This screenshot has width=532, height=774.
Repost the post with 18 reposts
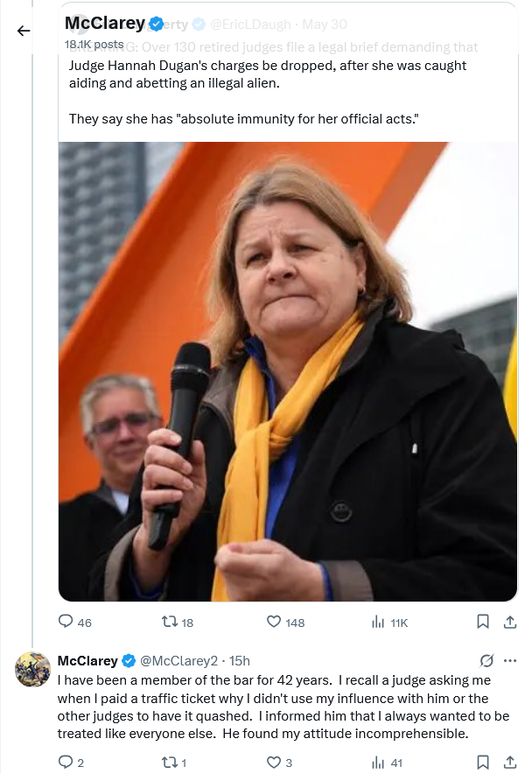[x=171, y=622]
